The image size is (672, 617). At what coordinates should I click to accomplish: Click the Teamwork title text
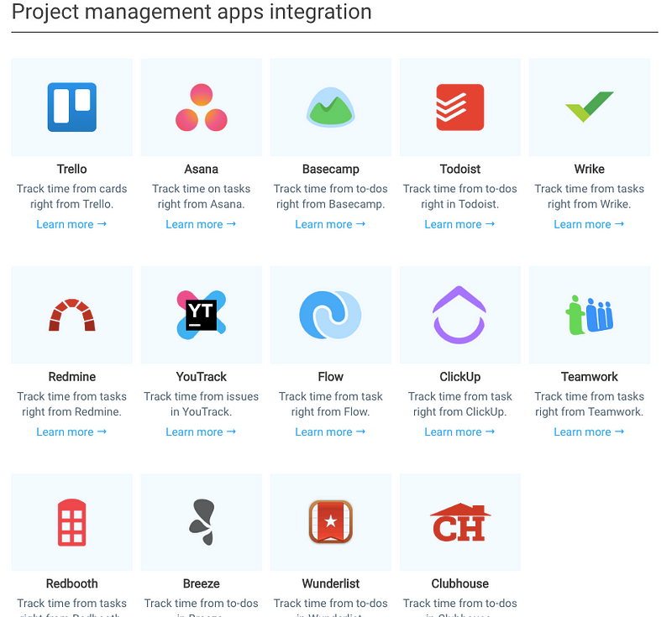click(590, 377)
